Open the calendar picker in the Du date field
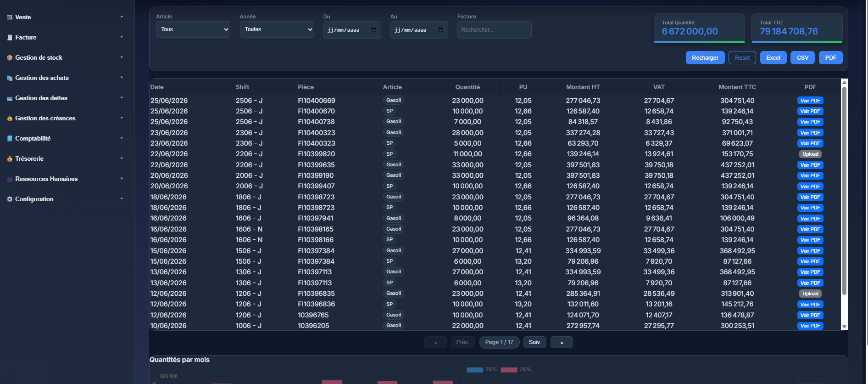This screenshot has height=384, width=868. 374,30
